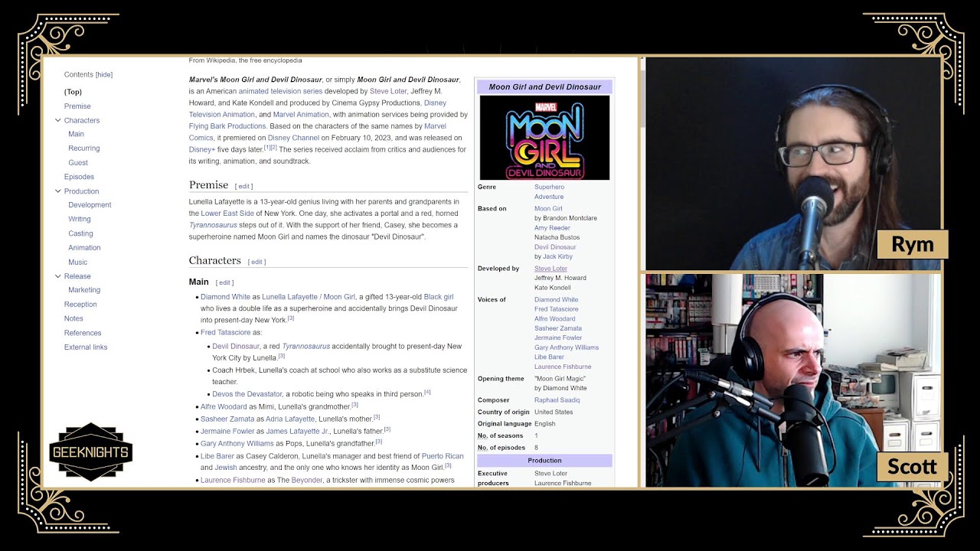Click Moon Girl logo image in infobox
Viewport: 980px width, 551px height.
[x=544, y=138]
